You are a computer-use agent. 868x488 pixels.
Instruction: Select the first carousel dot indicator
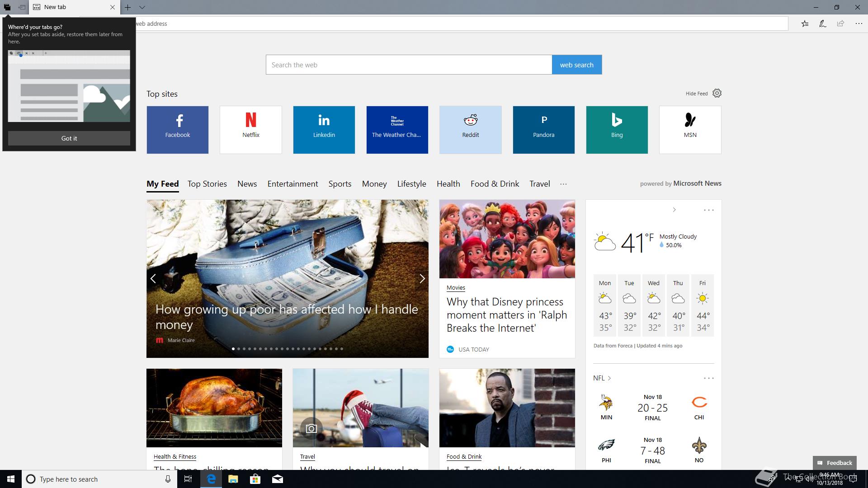pos(233,349)
